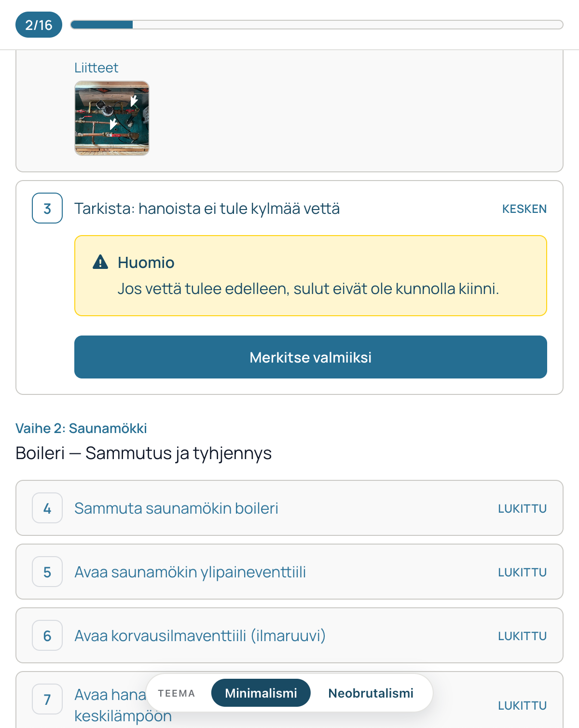Click the progress bar at top
579x728 pixels.
click(x=317, y=25)
